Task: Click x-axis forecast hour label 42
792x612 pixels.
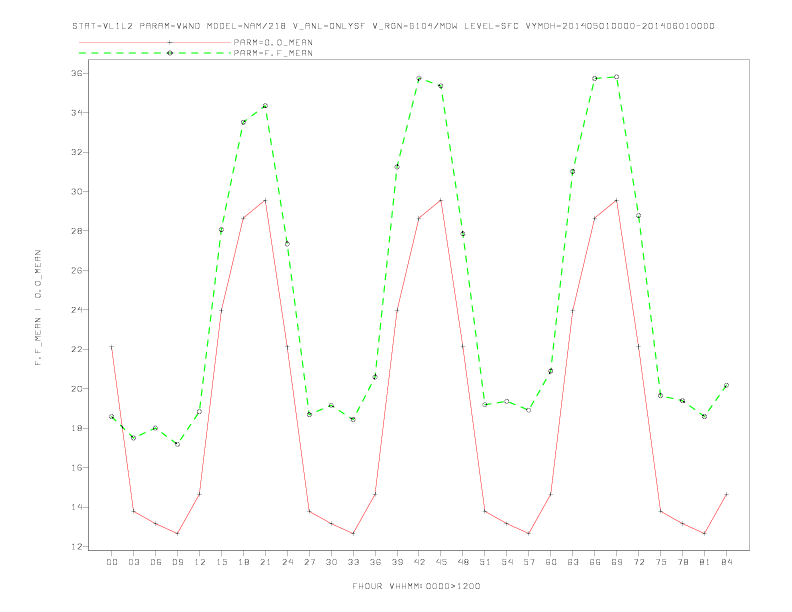Action: [419, 562]
